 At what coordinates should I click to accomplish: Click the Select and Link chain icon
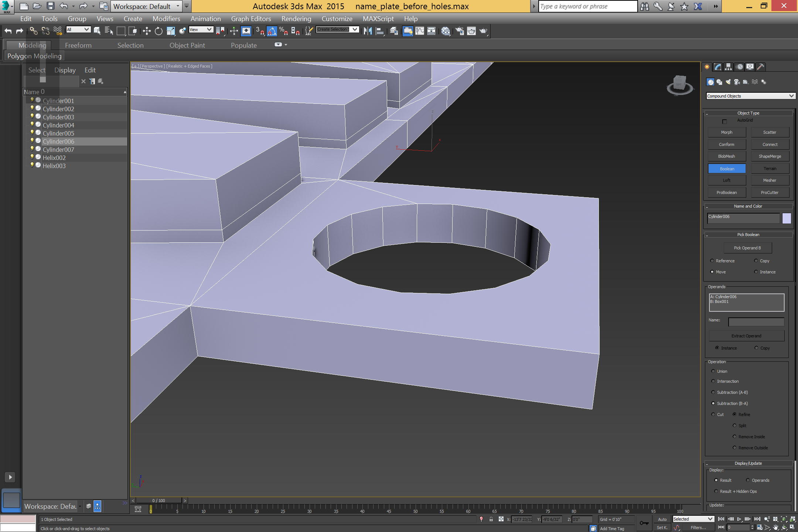pos(33,31)
